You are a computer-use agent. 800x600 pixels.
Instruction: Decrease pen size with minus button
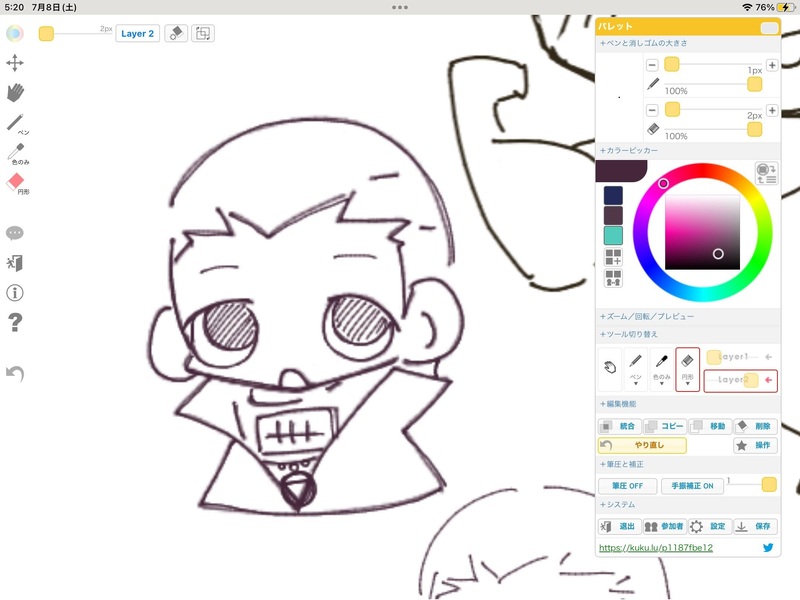(x=652, y=65)
